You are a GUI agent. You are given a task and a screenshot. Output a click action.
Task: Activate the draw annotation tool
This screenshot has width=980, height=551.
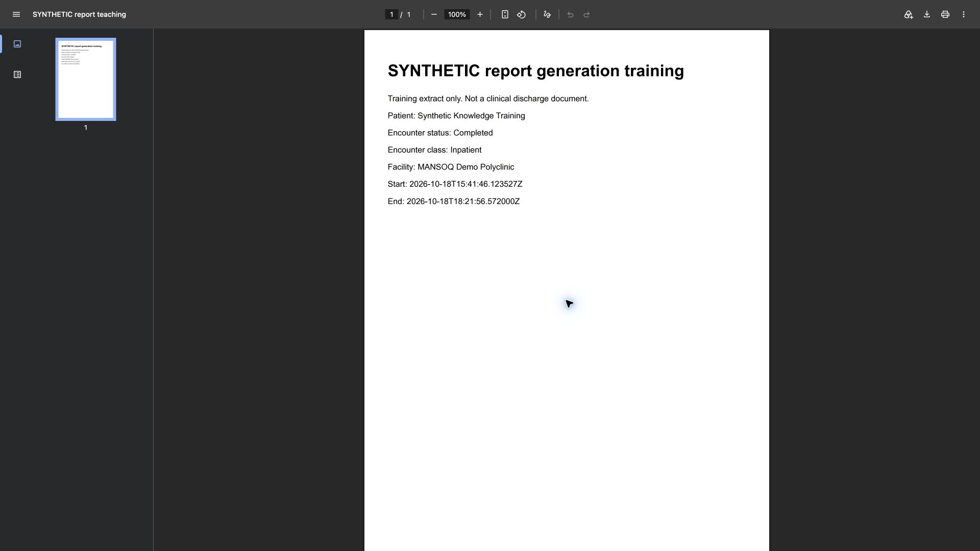tap(547, 14)
